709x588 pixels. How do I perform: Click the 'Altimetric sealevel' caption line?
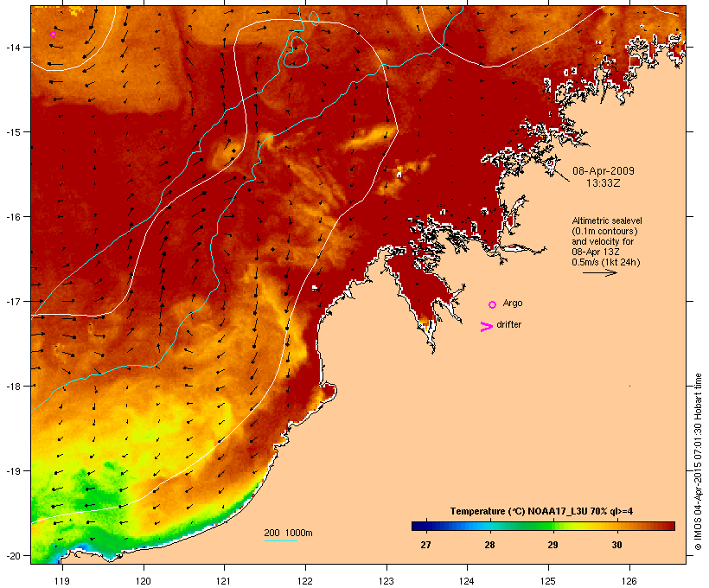click(x=607, y=220)
